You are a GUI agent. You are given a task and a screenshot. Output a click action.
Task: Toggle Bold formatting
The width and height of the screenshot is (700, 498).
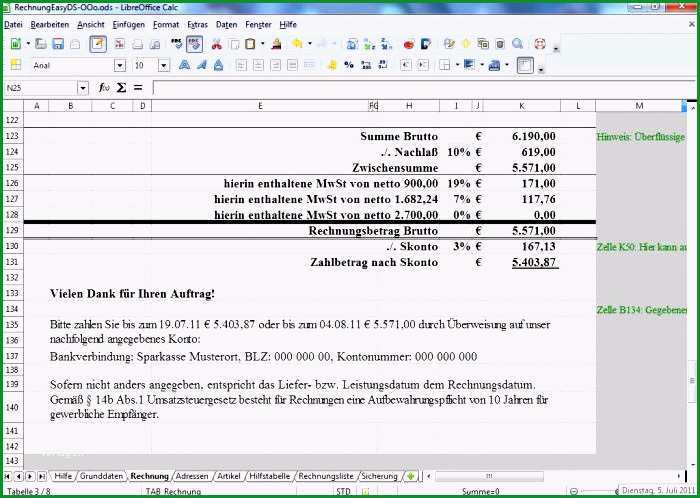[x=184, y=66]
